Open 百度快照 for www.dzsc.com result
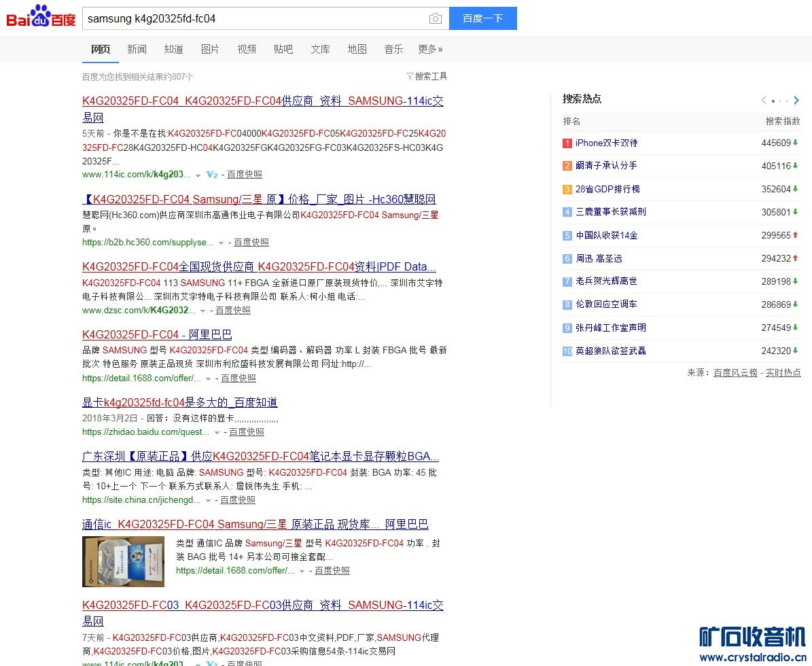This screenshot has width=812, height=666. point(233,310)
